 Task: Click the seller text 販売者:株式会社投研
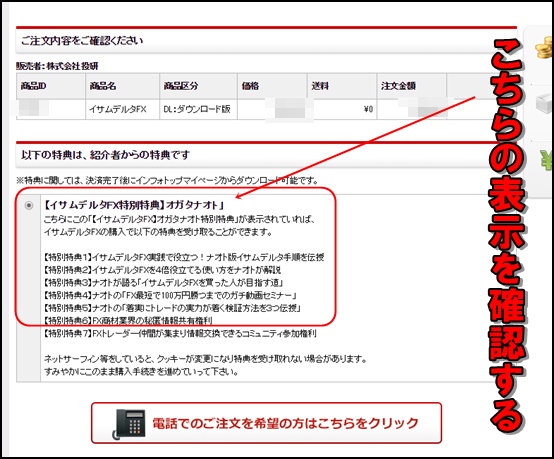57,66
